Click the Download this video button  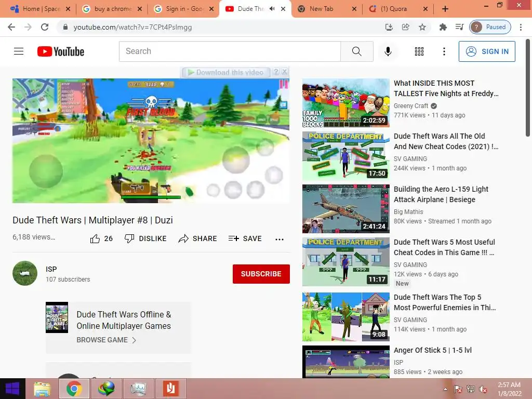226,72
